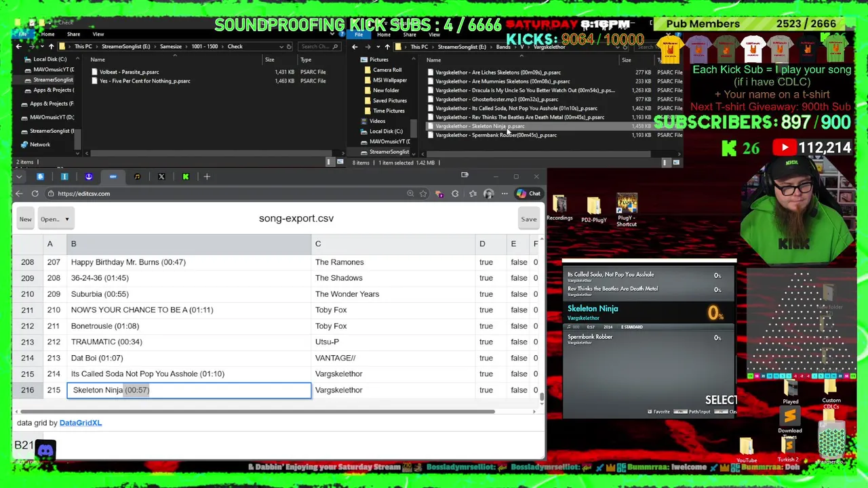Image resolution: width=868 pixels, height=488 pixels.
Task: Click the browser back arrow
Action: pos(19,194)
